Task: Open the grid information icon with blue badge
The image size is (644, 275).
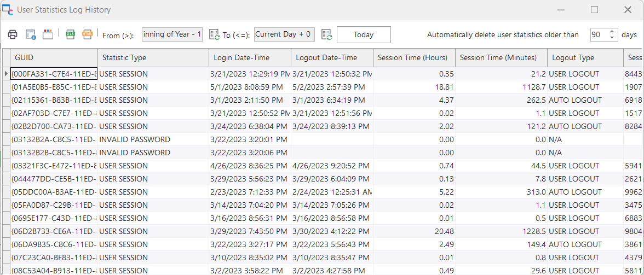Action: [x=31, y=34]
